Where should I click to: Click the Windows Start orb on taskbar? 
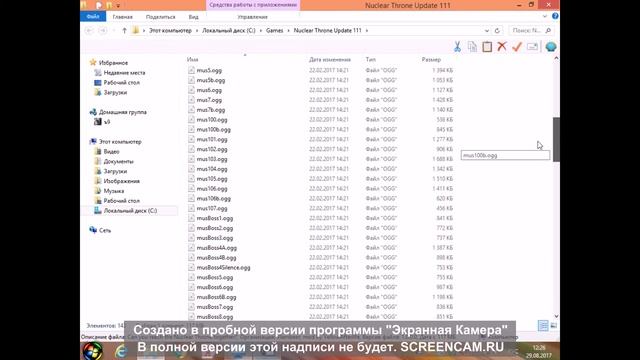point(93,351)
